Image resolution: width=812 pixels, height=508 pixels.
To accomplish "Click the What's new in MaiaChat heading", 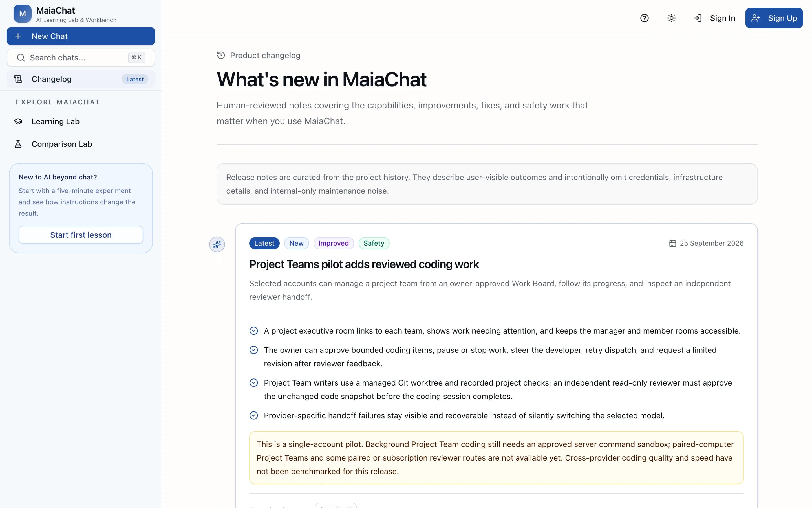I will point(321,80).
